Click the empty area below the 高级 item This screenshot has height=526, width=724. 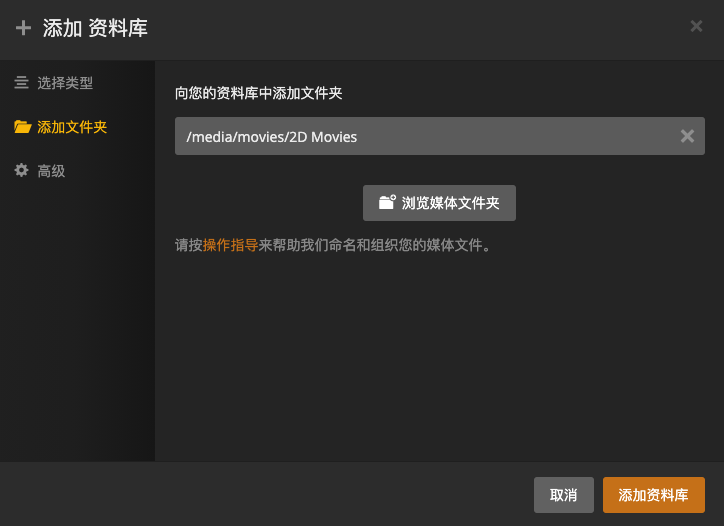point(77,323)
